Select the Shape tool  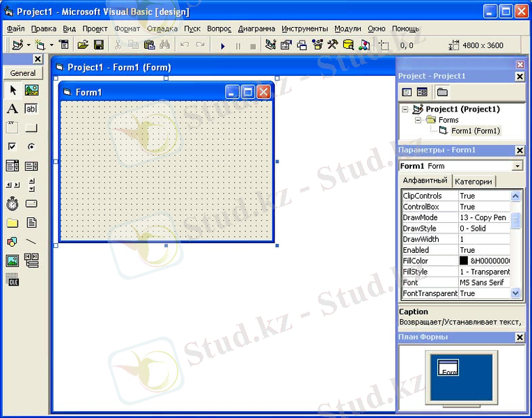(13, 242)
